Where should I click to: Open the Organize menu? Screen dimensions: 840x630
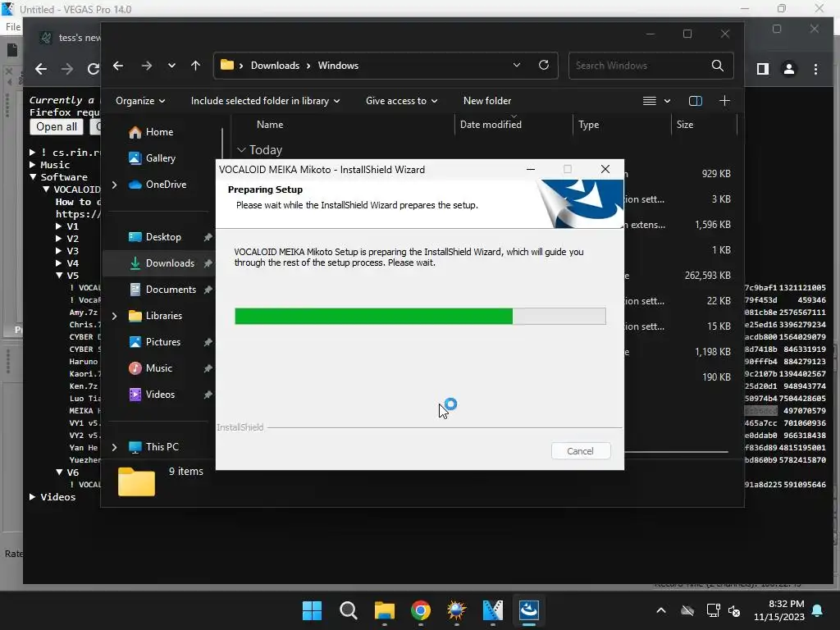[x=139, y=101]
